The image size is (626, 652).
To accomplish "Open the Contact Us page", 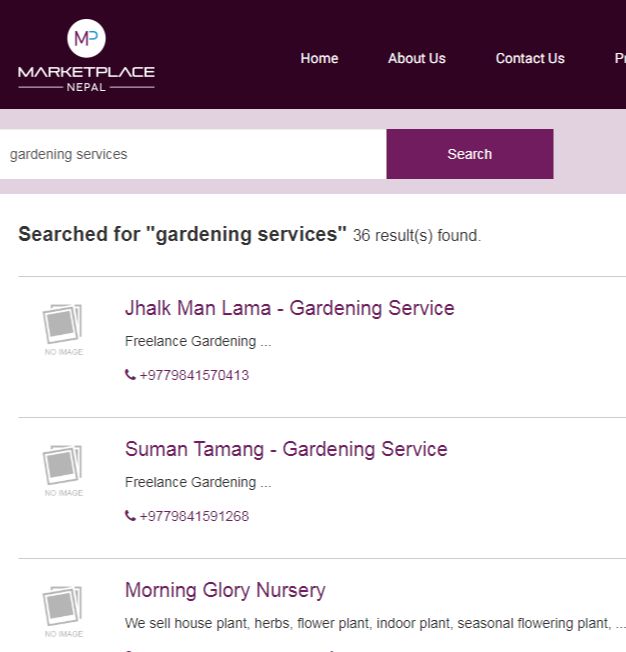I will (x=530, y=58).
